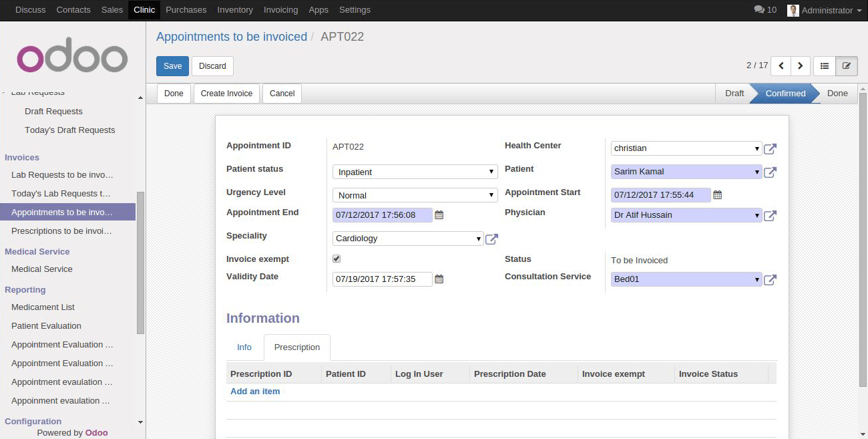Open Today's Draft Requests in sidebar
This screenshot has height=439, width=868.
point(69,130)
